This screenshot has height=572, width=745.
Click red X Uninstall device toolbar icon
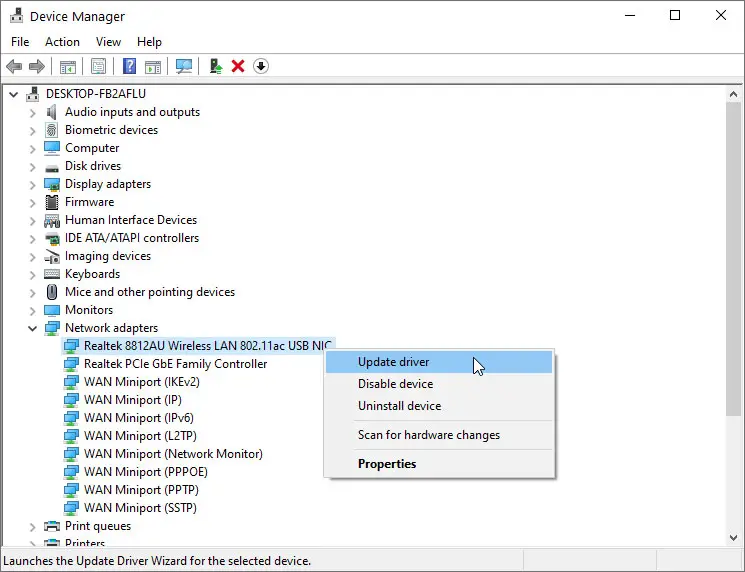tap(238, 66)
